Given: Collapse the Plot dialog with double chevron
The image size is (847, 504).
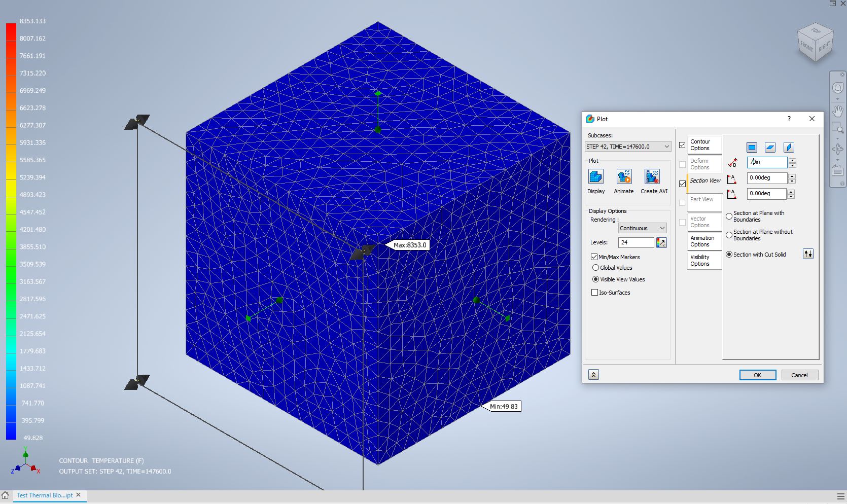Looking at the screenshot, I should (x=593, y=375).
